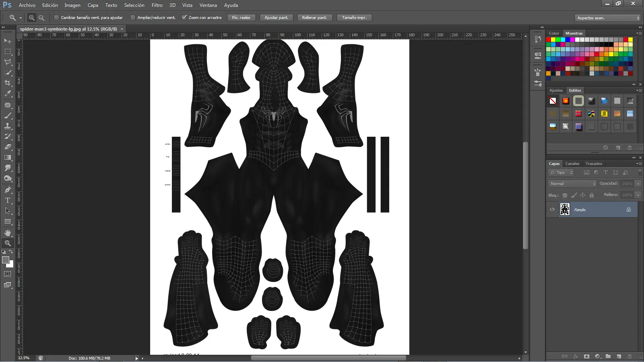Open the Normal blend mode dropdown
The height and width of the screenshot is (362, 644).
(572, 184)
